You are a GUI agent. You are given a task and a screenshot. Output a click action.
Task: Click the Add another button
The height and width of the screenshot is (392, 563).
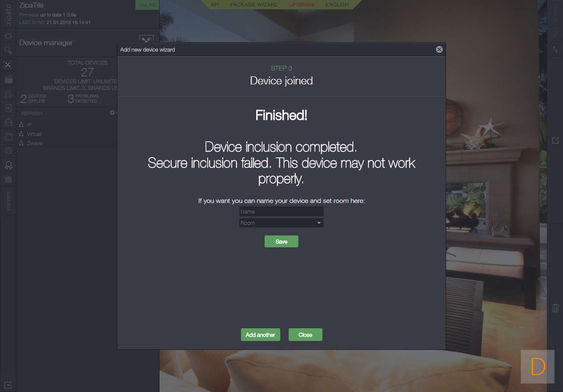coord(260,335)
